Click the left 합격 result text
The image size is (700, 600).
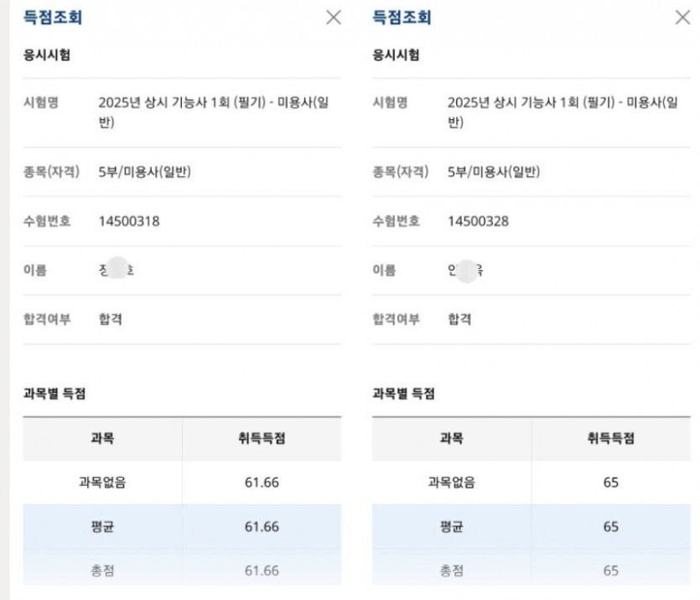click(111, 319)
